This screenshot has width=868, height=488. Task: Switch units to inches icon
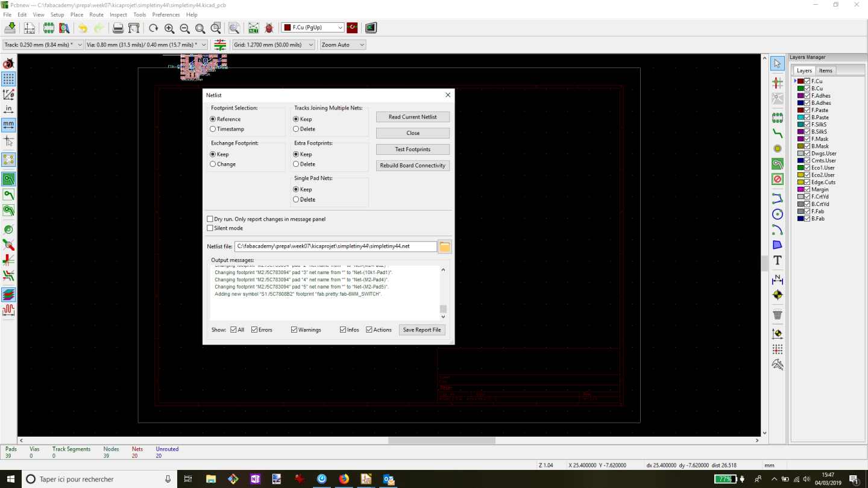pyautogui.click(x=8, y=110)
